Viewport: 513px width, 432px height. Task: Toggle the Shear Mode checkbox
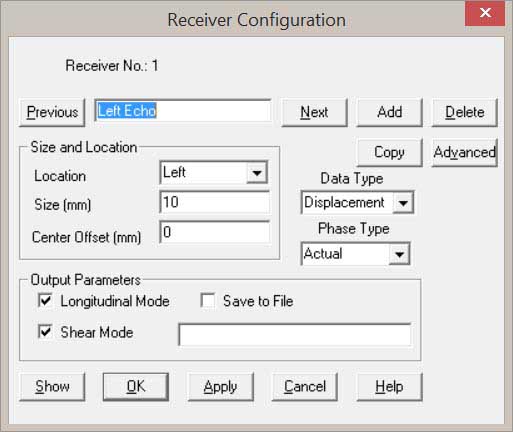coord(45,332)
